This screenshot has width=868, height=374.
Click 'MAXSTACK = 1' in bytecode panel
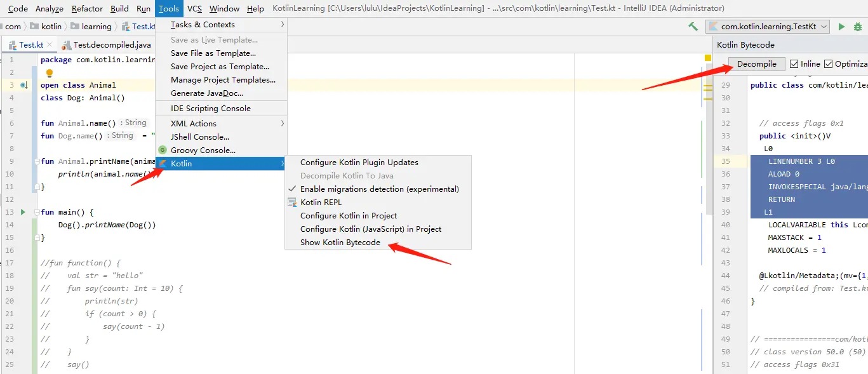tap(795, 237)
